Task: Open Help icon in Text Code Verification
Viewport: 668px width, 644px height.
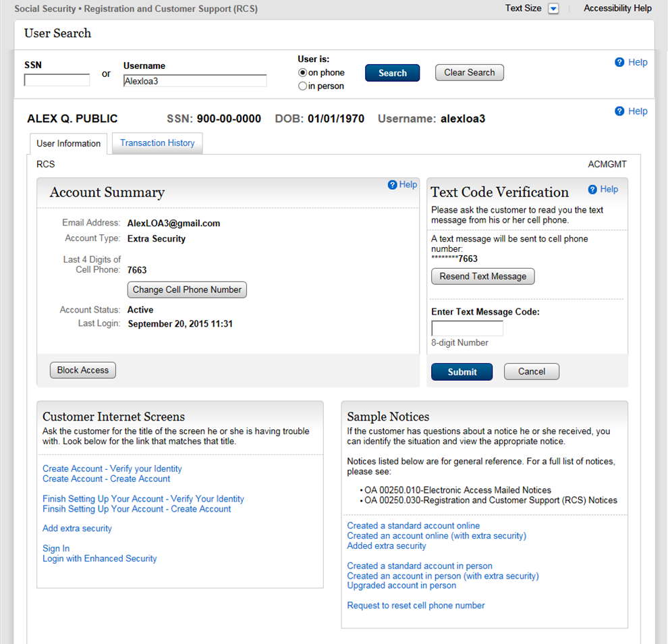Action: click(592, 190)
